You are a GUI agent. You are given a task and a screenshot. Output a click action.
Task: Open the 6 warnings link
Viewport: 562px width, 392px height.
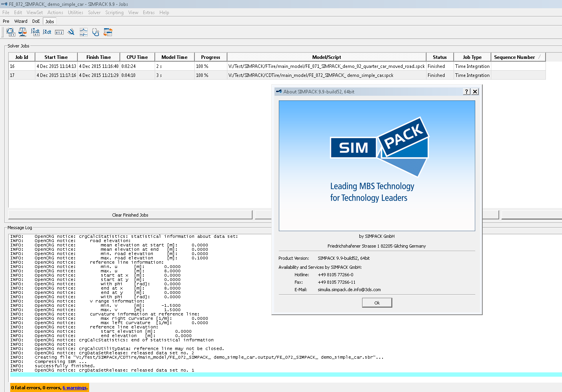[x=75, y=388]
